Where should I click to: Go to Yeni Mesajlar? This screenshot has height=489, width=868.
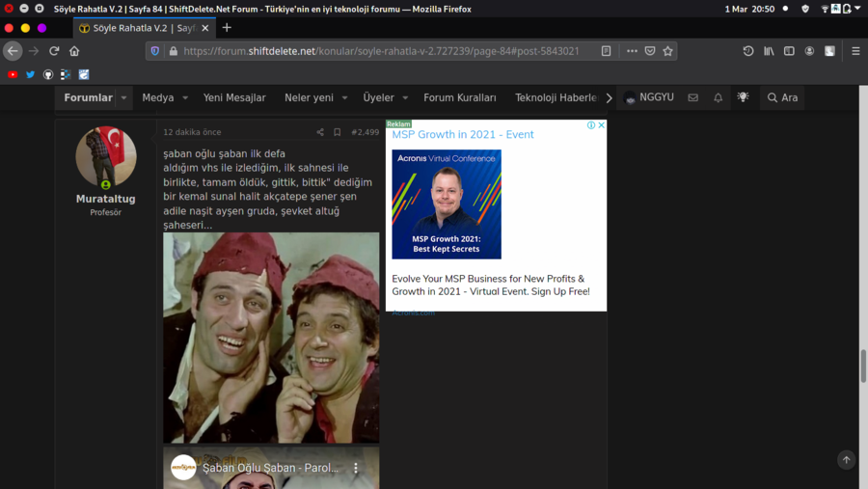click(x=234, y=97)
